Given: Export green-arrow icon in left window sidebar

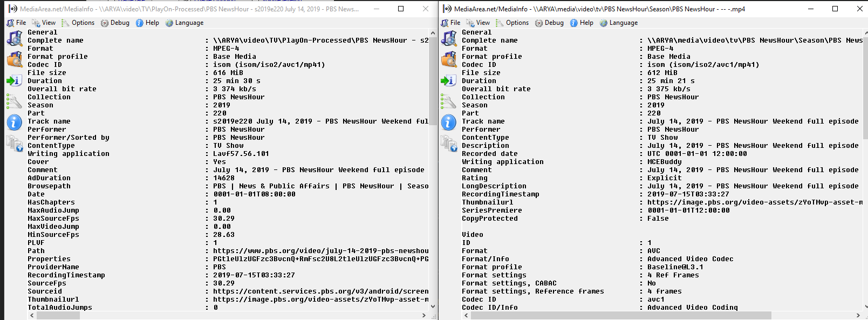Looking at the screenshot, I should tap(14, 80).
